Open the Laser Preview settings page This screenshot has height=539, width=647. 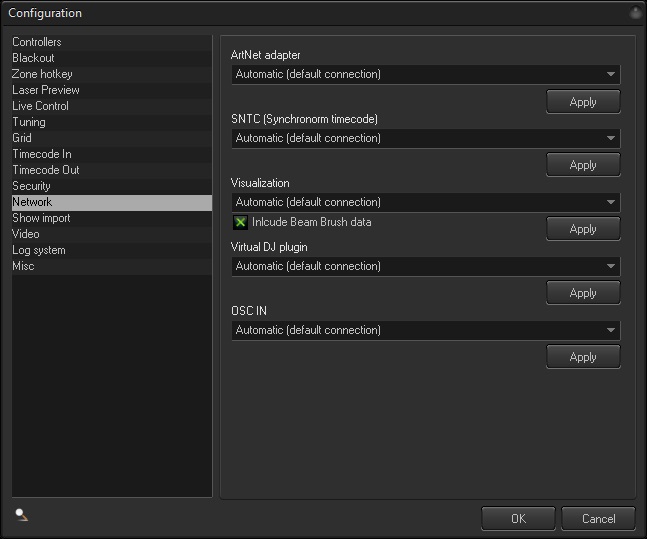click(46, 90)
